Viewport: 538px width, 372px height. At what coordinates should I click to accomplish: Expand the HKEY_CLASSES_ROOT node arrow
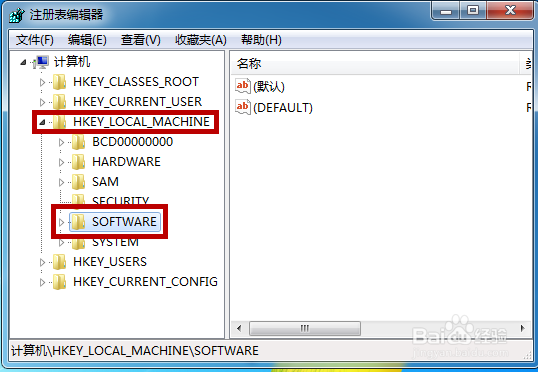43,82
